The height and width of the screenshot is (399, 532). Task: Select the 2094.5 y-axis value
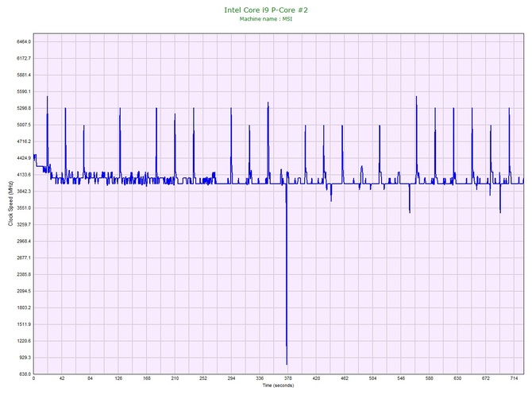click(x=24, y=292)
